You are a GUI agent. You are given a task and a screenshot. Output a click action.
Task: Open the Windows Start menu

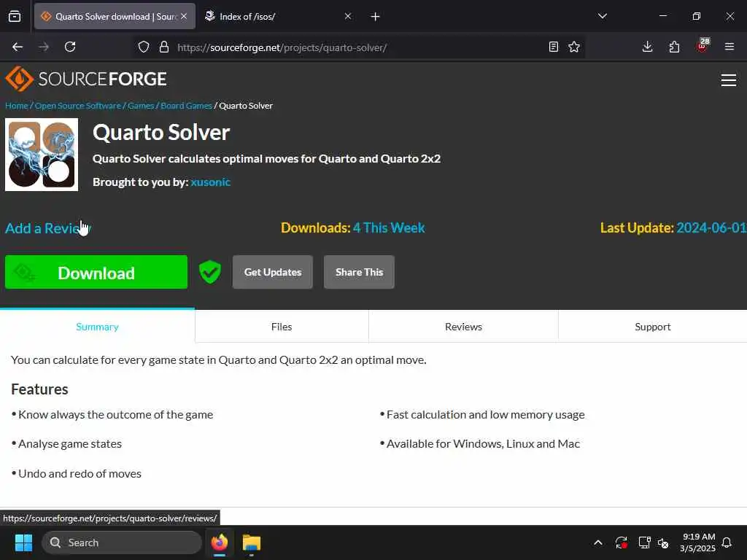point(23,542)
